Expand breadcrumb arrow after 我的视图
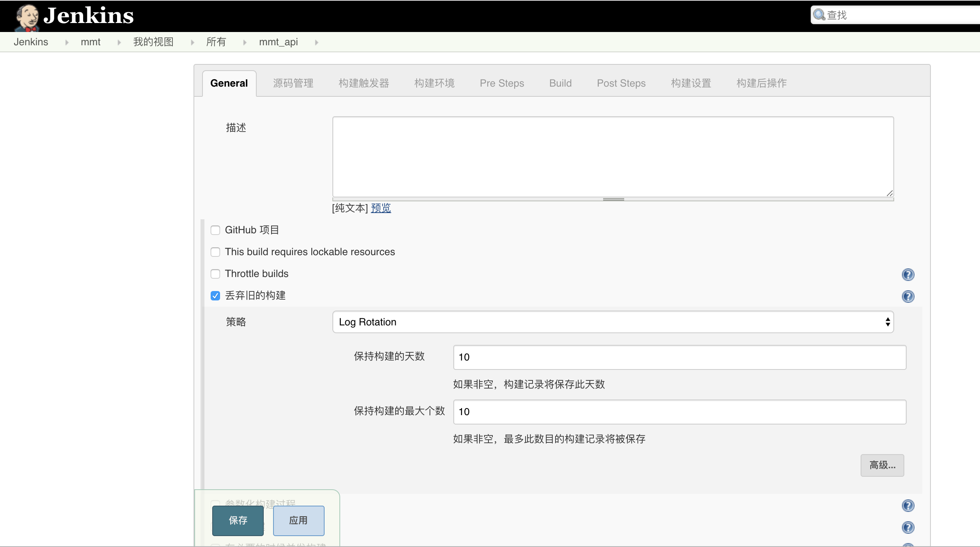This screenshot has height=547, width=980. tap(192, 42)
